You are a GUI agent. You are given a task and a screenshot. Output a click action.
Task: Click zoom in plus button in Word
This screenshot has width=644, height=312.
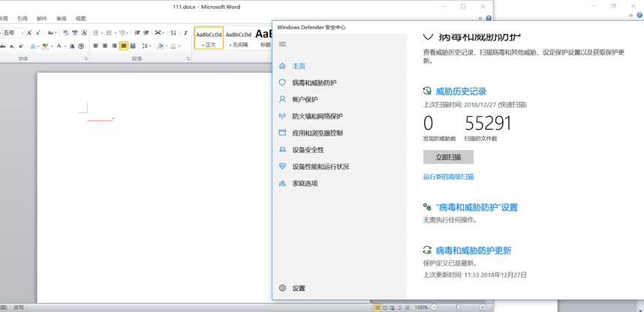[483, 307]
